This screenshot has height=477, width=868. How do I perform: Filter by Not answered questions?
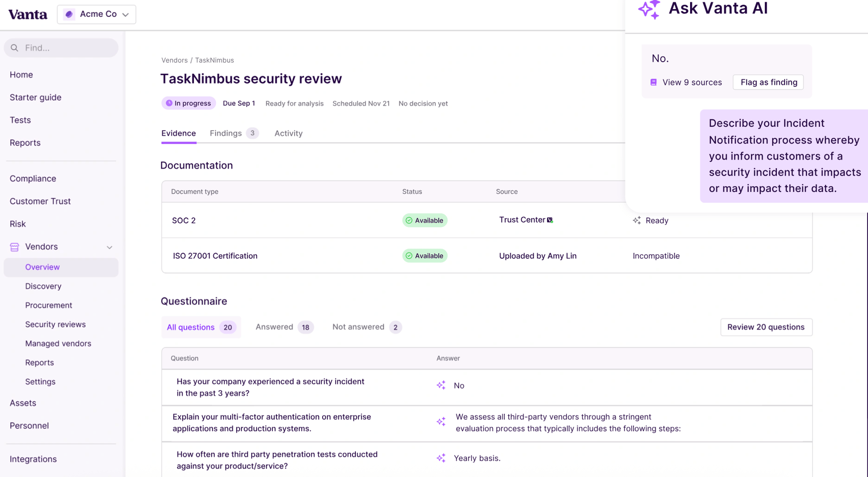tap(367, 327)
